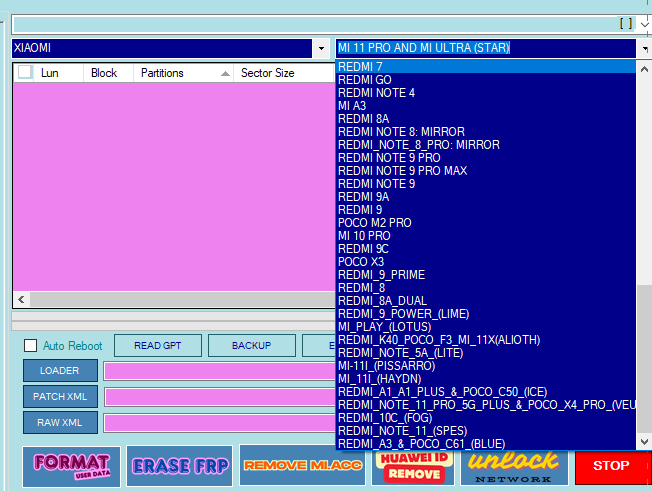Pick REDMI 8A in the dropdown
The height and width of the screenshot is (491, 652).
pyautogui.click(x=486, y=119)
